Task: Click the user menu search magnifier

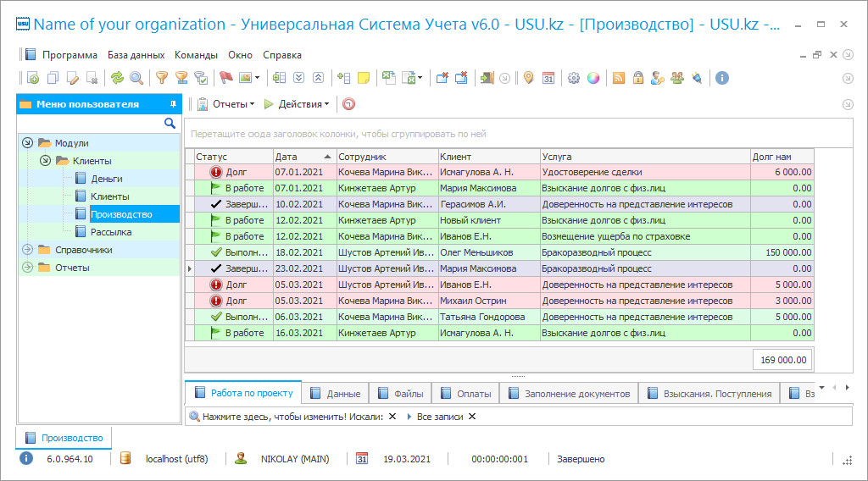Action: [170, 124]
